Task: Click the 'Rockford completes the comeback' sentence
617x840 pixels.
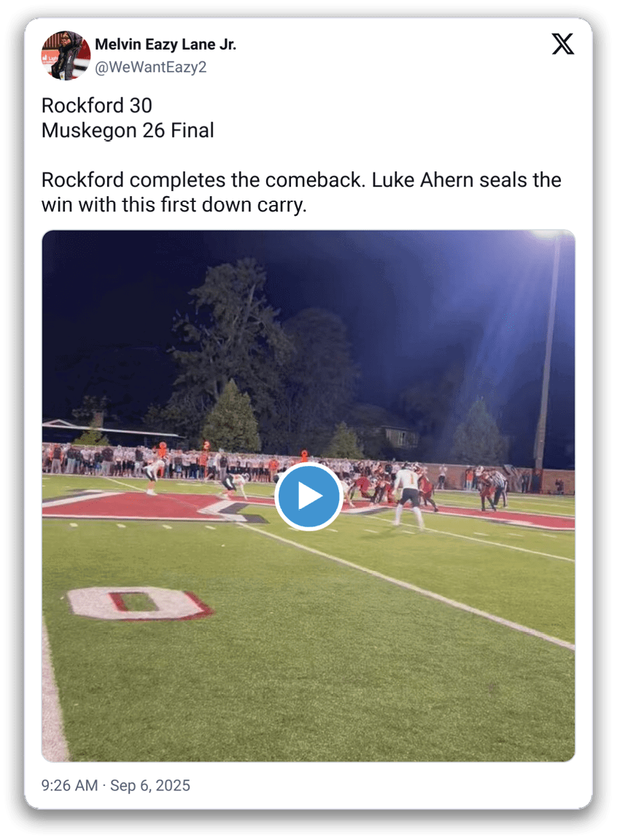Action: pyautogui.click(x=203, y=180)
